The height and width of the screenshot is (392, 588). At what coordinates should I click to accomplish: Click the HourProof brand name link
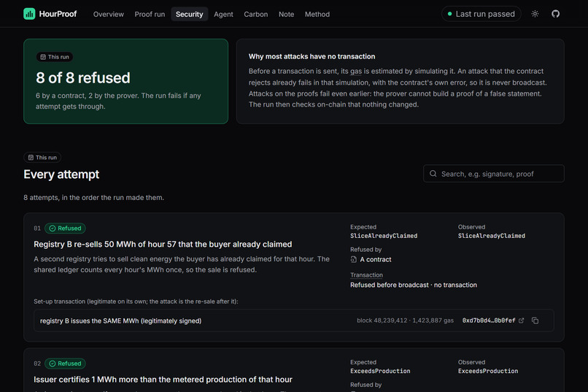[58, 14]
